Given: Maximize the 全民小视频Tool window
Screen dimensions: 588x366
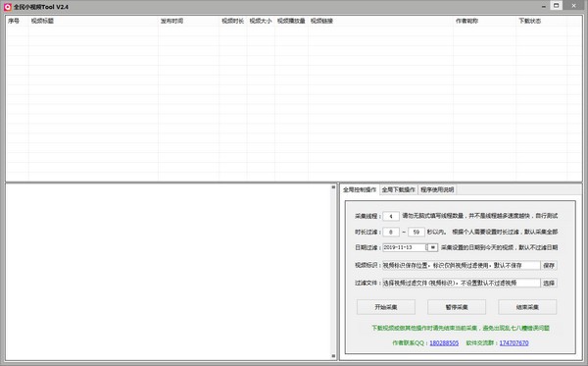Looking at the screenshot, I should (556, 5).
